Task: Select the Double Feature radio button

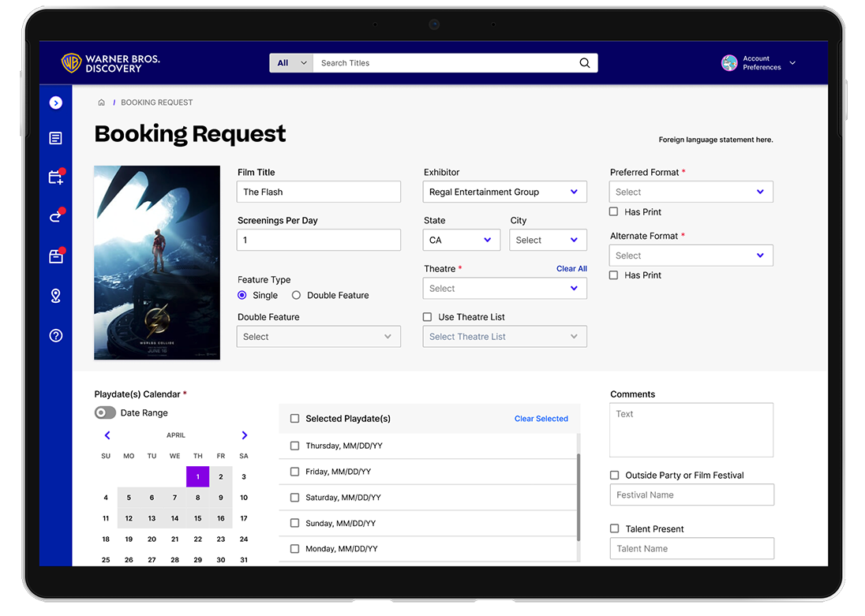Action: tap(296, 295)
